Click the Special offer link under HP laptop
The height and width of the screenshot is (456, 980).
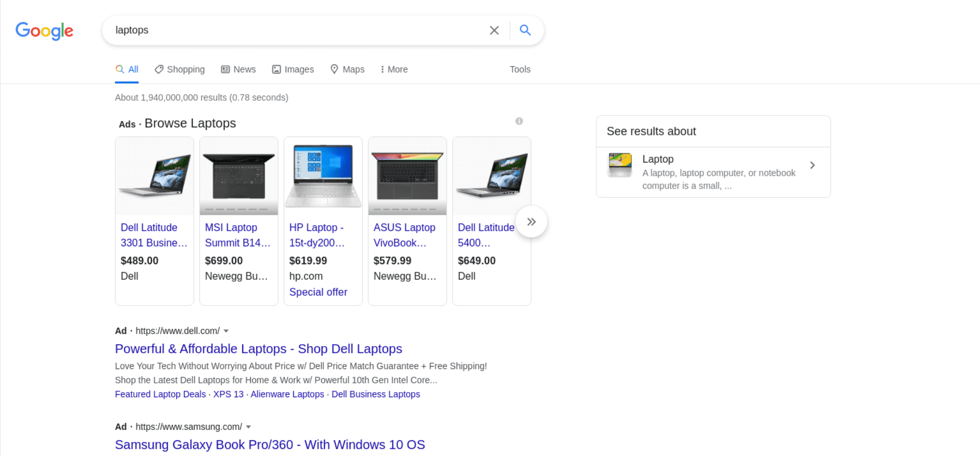point(318,292)
